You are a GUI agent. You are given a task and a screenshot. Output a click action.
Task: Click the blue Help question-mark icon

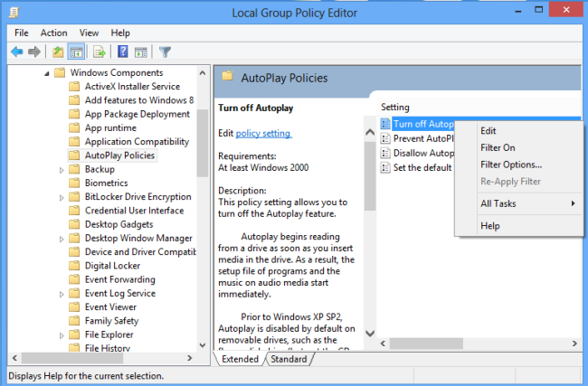click(x=123, y=52)
